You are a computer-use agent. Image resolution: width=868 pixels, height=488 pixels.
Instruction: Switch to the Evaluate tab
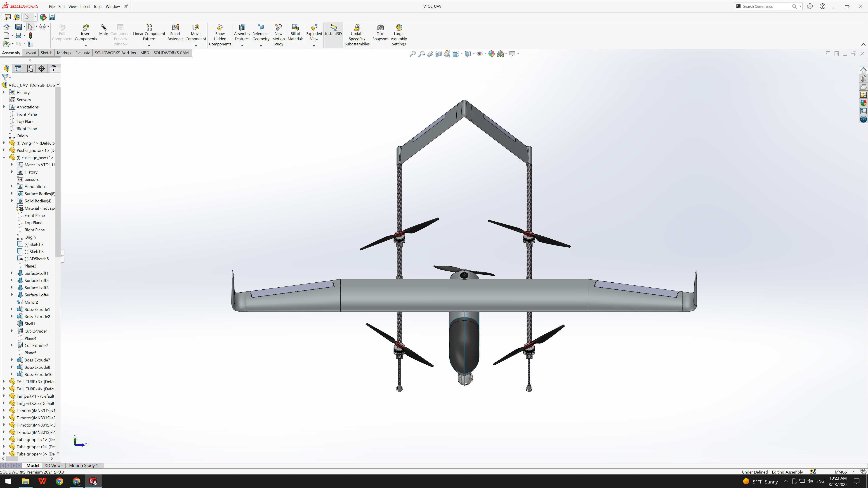(83, 53)
